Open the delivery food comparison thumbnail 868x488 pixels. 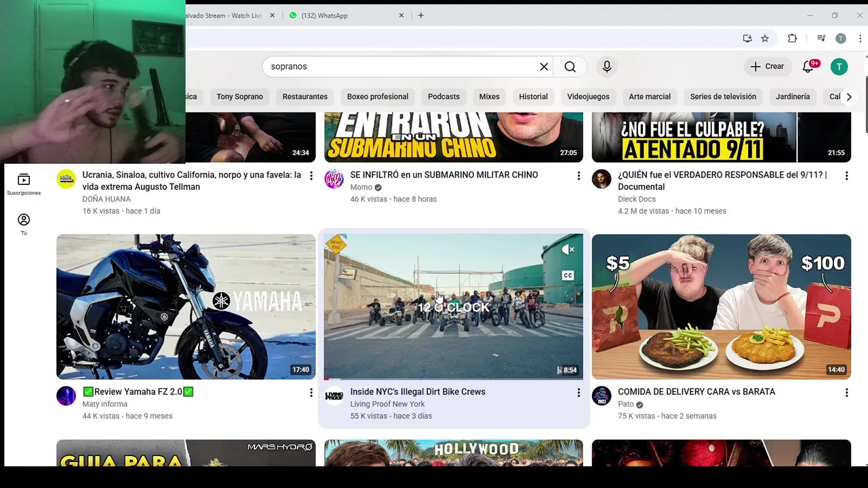721,306
